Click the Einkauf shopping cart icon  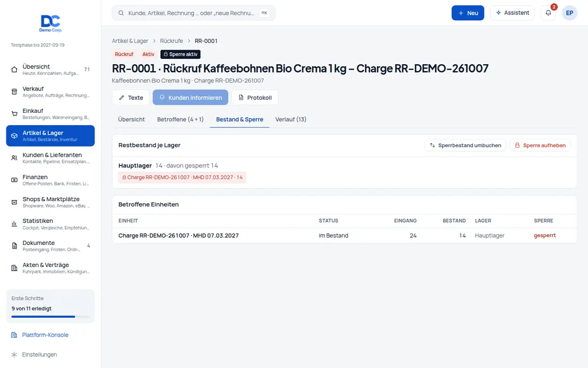pos(14,114)
